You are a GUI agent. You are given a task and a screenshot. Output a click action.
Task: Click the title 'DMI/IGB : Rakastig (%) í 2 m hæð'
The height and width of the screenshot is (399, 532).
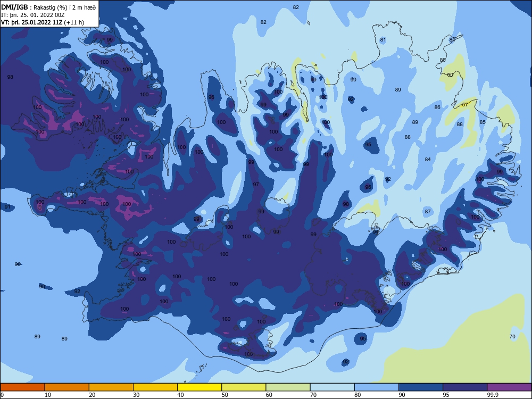48,7
